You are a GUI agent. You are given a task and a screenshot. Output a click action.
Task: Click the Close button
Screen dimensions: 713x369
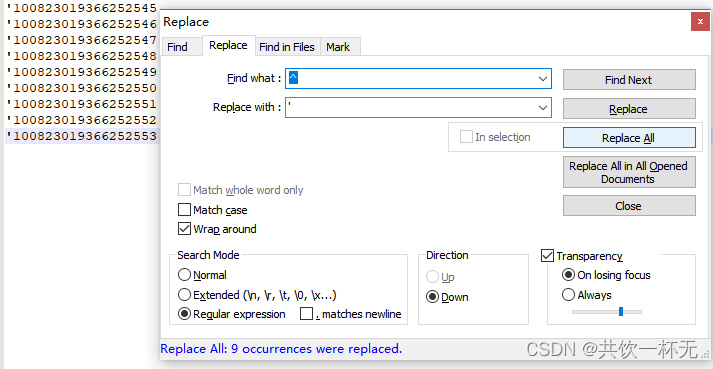tap(629, 206)
